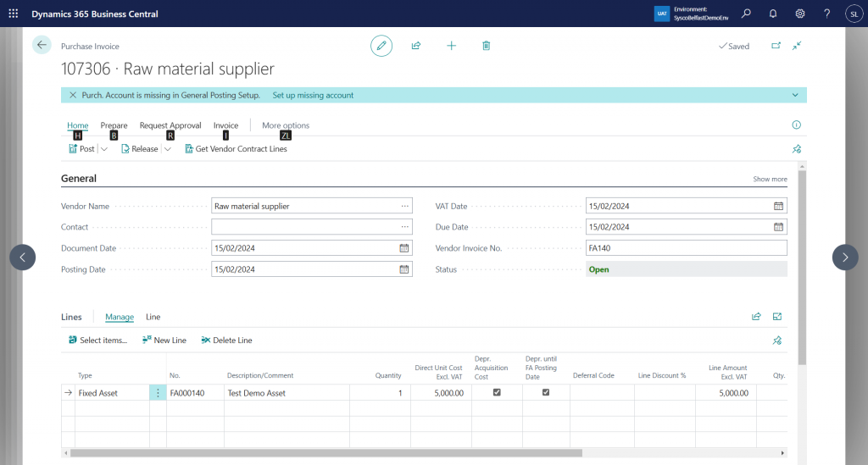Image resolution: width=868 pixels, height=465 pixels.
Task: Click the pencil edit icon
Action: pos(381,46)
